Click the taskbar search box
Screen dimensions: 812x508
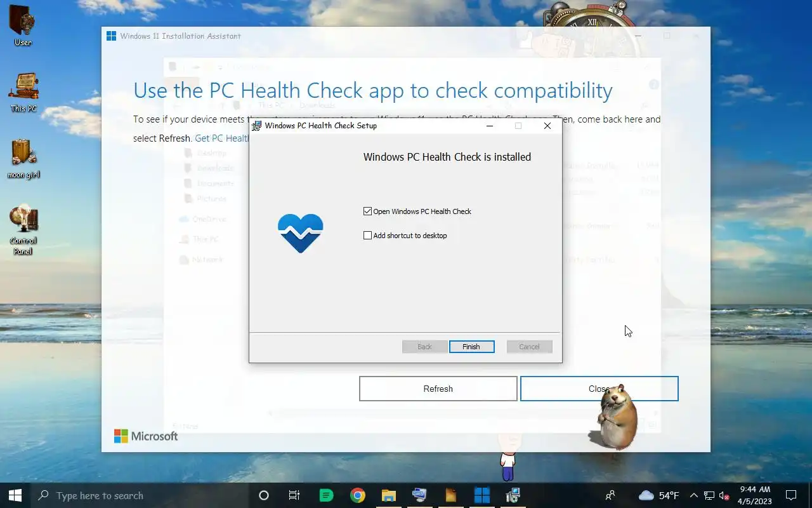click(140, 495)
